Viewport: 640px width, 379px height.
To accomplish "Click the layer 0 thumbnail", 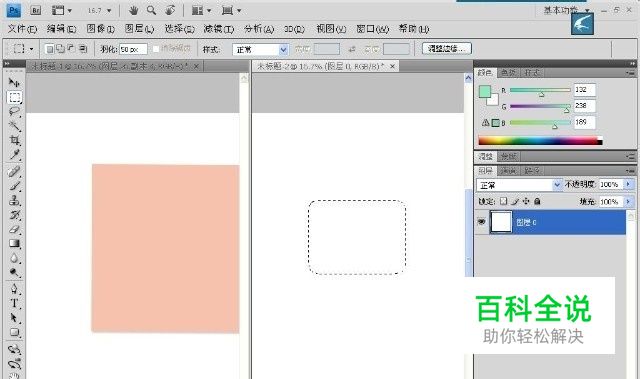I will point(500,222).
